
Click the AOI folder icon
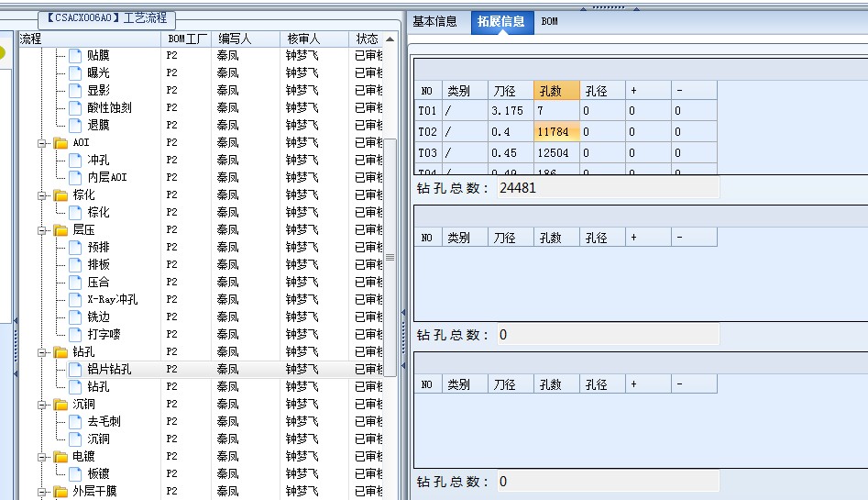coord(60,143)
